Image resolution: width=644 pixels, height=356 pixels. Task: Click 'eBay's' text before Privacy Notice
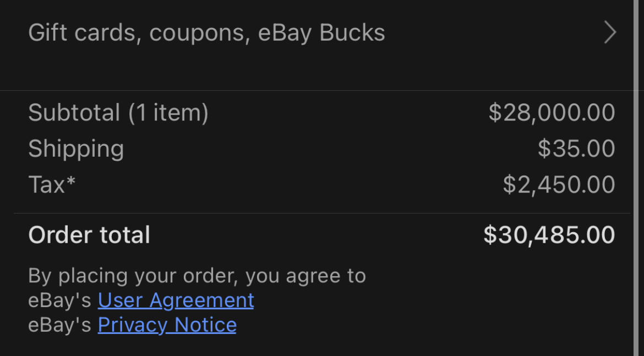tap(59, 325)
